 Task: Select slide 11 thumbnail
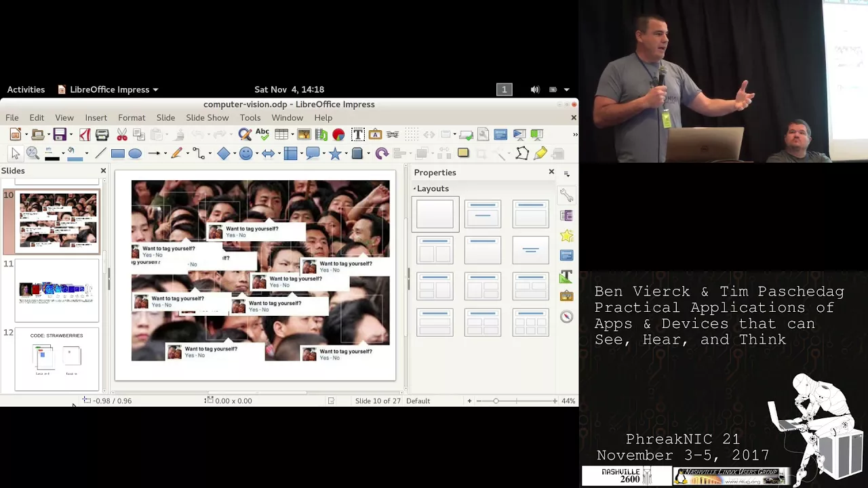coord(57,290)
